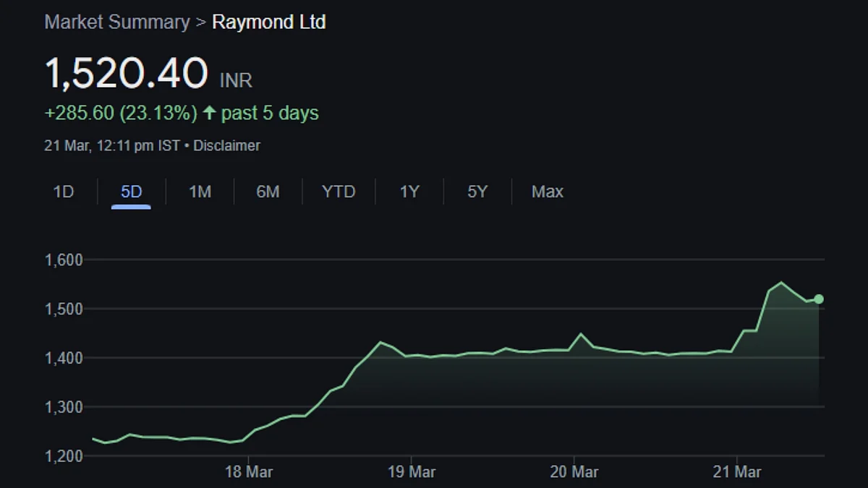Open the 5Y chart range
868x488 pixels.
[477, 192]
